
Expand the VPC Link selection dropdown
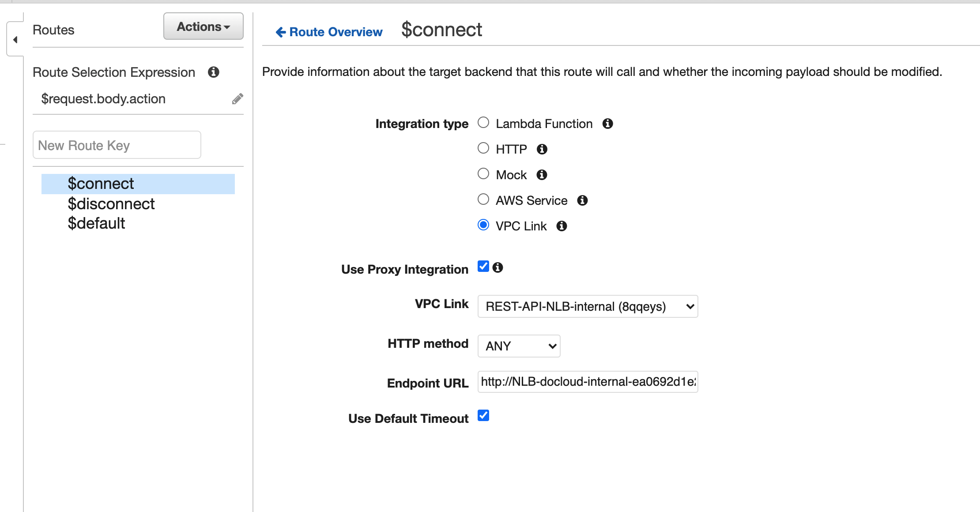[588, 306]
